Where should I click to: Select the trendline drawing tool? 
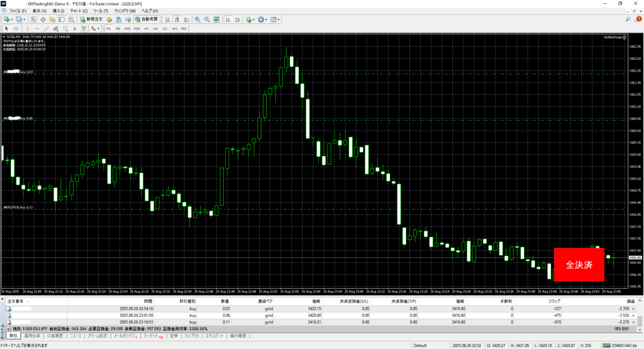coord(47,28)
